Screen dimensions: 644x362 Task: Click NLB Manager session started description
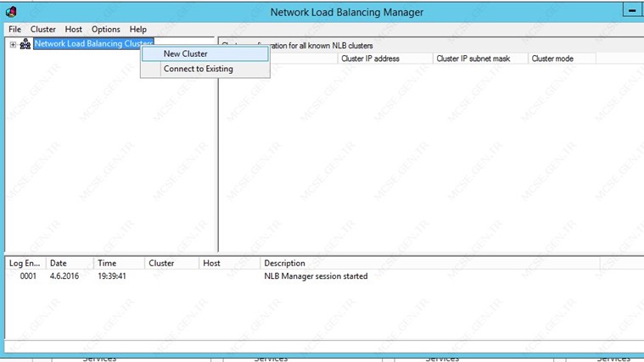coord(316,276)
